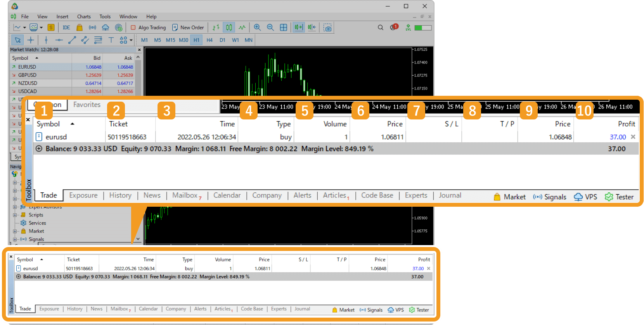Click the green connection status bar

(x=423, y=28)
